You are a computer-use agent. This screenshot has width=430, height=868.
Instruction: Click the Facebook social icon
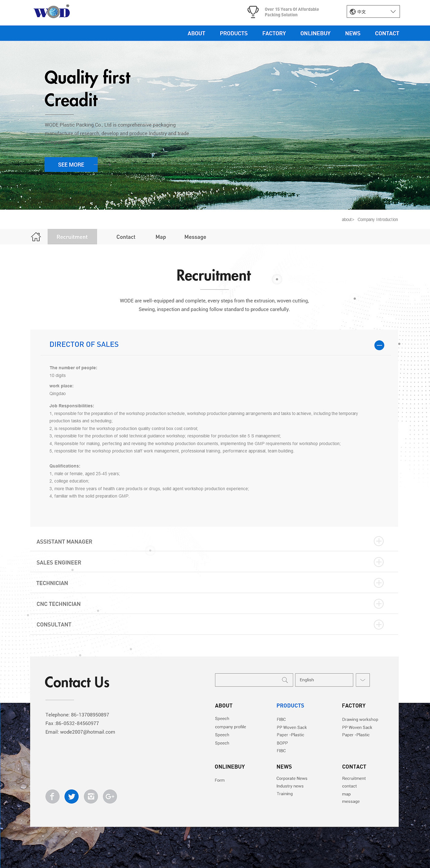[x=52, y=796]
